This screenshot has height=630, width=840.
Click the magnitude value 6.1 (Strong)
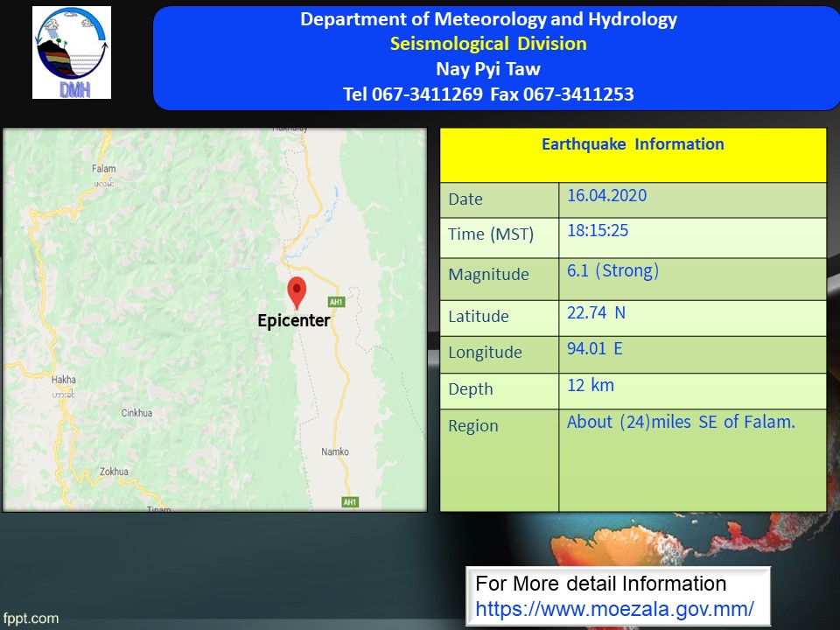click(612, 270)
